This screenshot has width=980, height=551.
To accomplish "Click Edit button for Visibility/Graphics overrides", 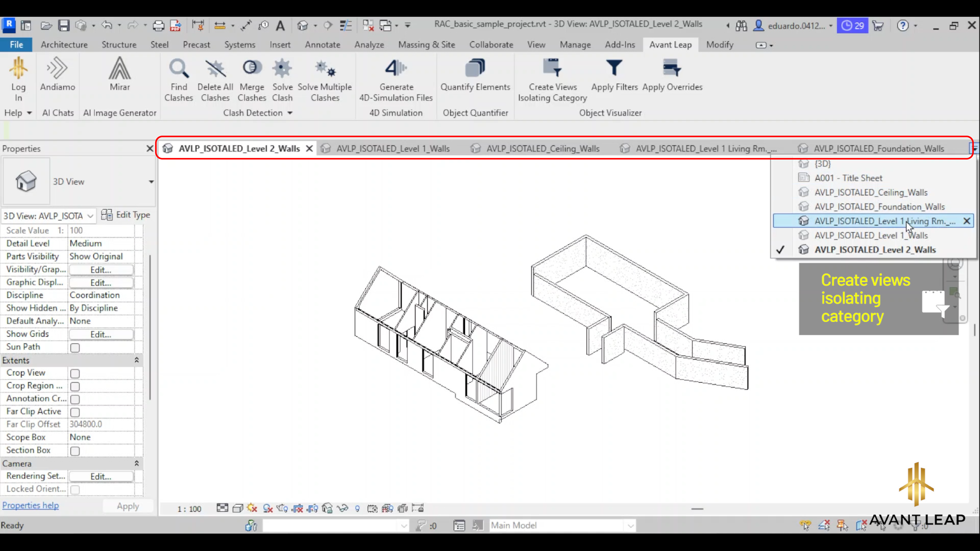I will [x=101, y=270].
